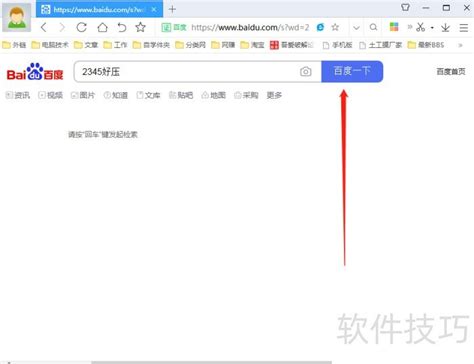Open the 百度首页 link
The image size is (474, 364).
click(x=451, y=71)
